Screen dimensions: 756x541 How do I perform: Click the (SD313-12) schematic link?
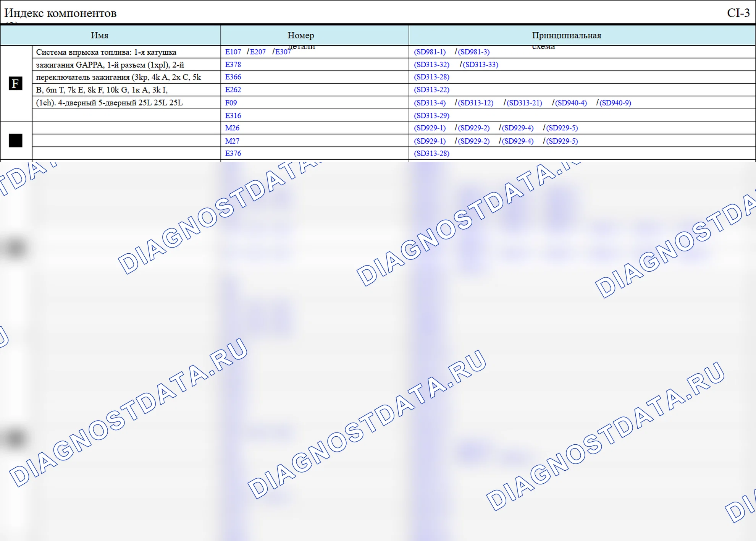[476, 103]
